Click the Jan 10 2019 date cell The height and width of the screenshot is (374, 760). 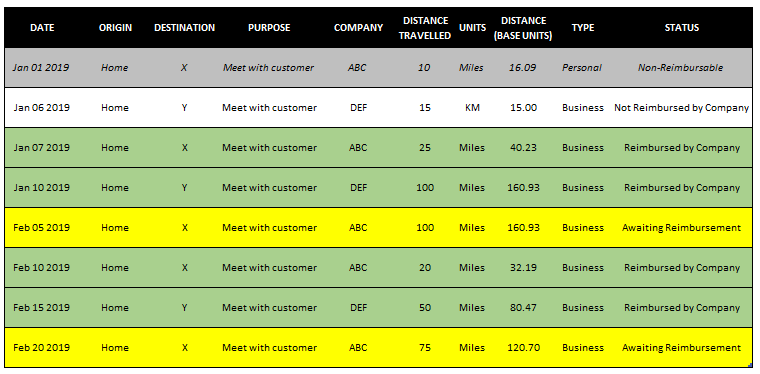[x=41, y=187]
